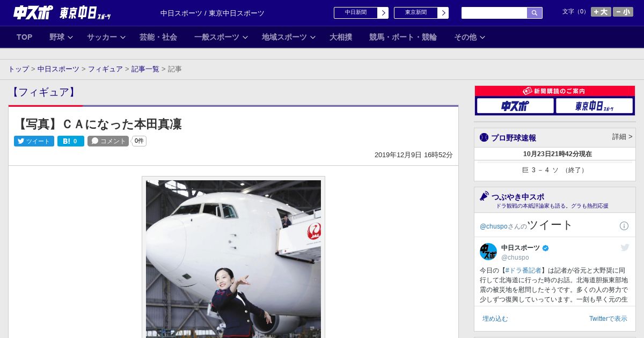Click the 中スポ logo in header
Screen dimensions: 644x338
[x=33, y=13]
